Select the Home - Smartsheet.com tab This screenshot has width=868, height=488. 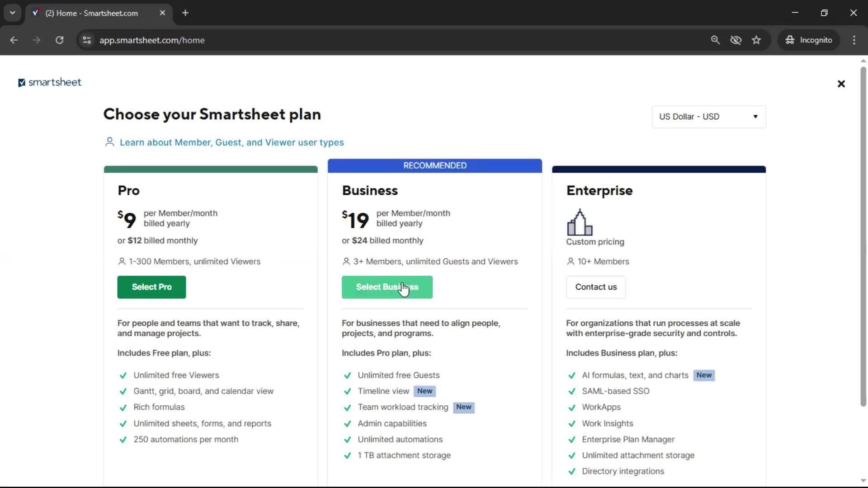(x=90, y=13)
